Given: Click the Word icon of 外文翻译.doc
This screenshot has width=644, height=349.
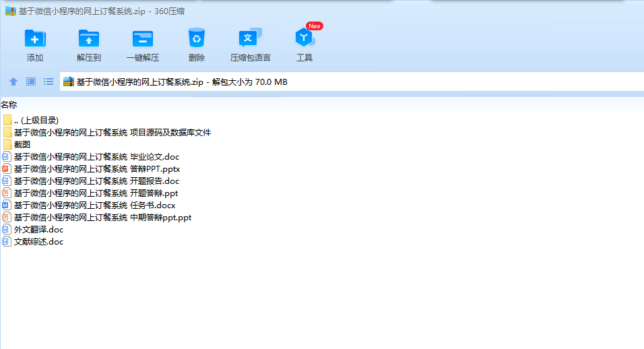Looking at the screenshot, I should click(x=6, y=230).
